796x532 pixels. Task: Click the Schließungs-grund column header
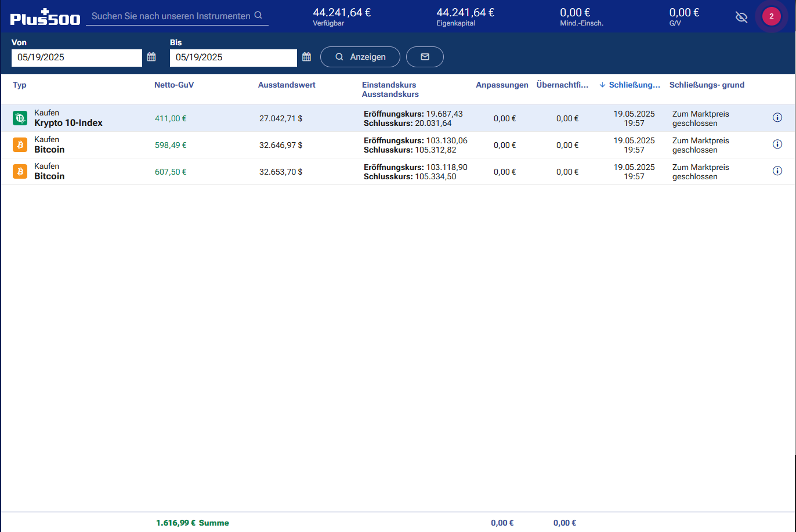pos(707,85)
